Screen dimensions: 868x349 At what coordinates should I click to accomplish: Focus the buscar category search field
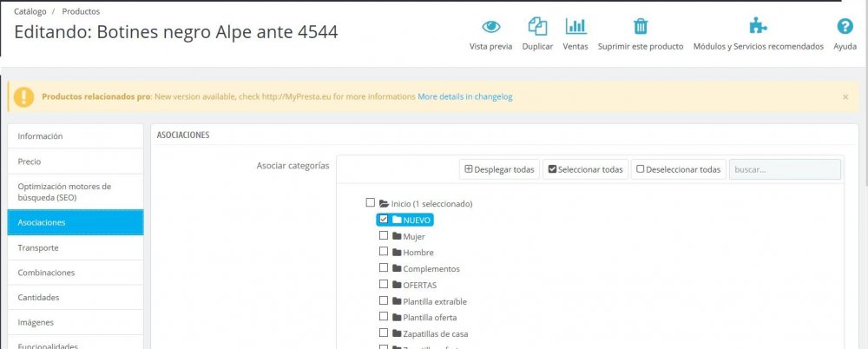(785, 169)
